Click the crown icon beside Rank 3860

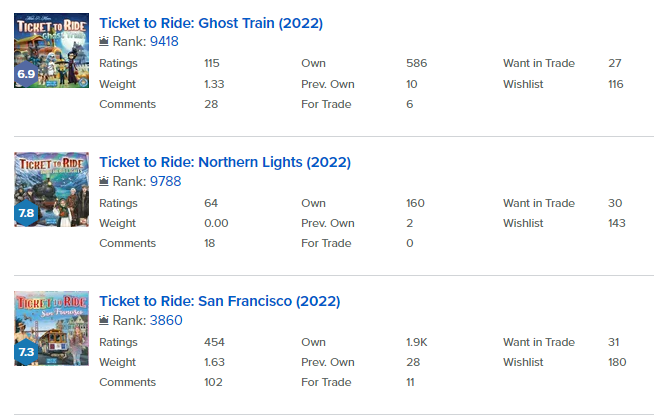click(104, 320)
